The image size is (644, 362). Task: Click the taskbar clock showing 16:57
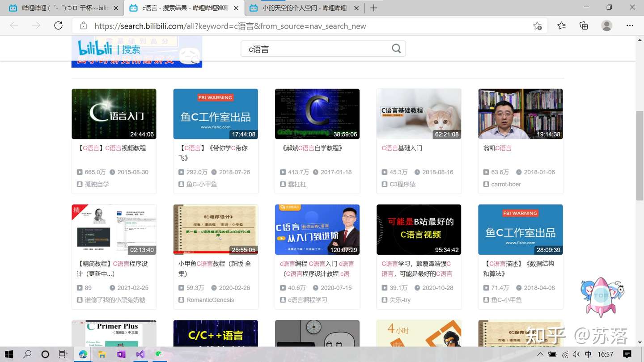point(605,354)
